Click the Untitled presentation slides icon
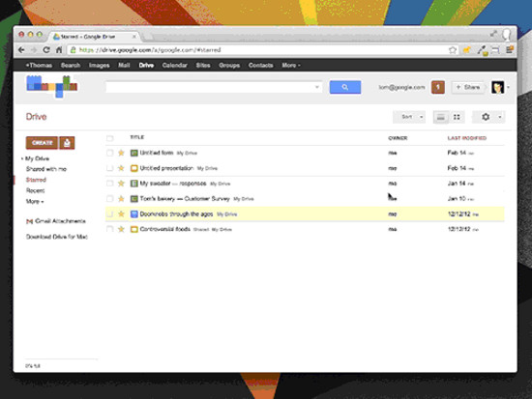This screenshot has width=532, height=399. 134,168
